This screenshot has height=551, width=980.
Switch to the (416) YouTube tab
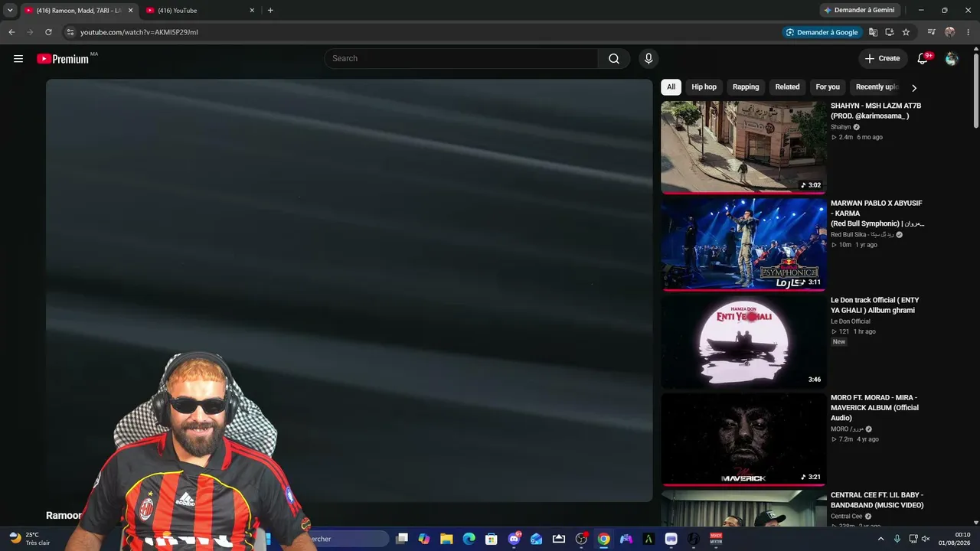pyautogui.click(x=199, y=11)
